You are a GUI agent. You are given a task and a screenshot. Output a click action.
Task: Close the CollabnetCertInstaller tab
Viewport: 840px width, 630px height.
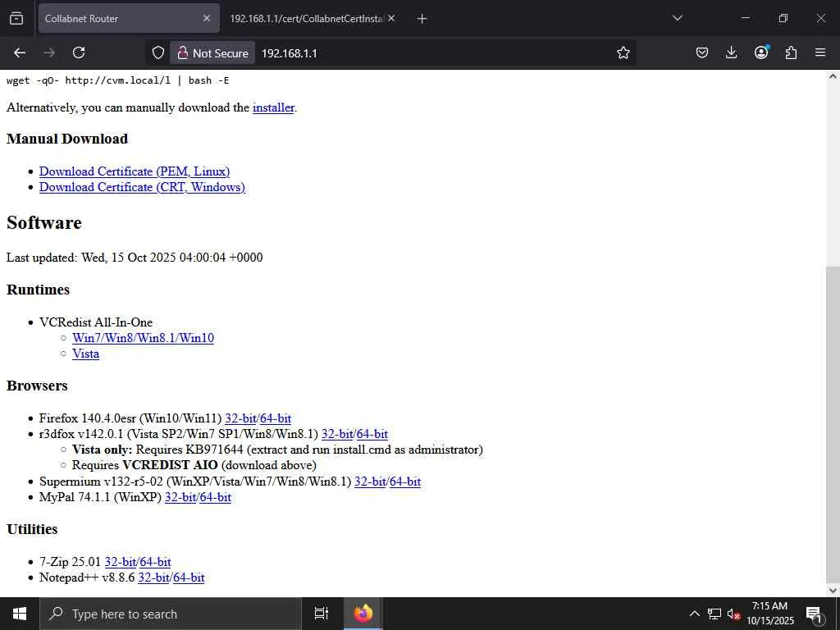391,18
